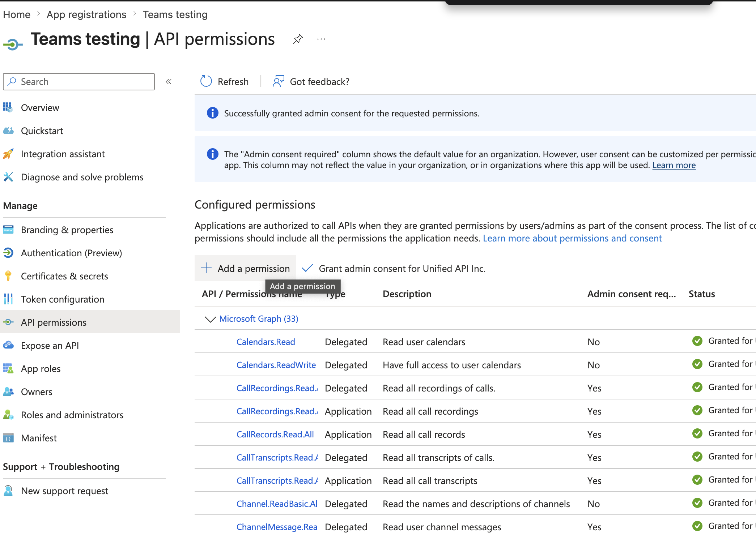Click the New support request person icon

(x=8, y=491)
